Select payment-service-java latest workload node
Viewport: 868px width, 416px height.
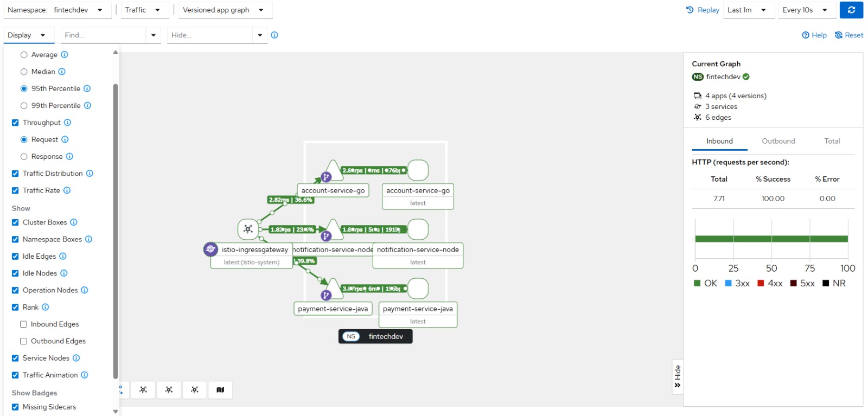pos(418,289)
